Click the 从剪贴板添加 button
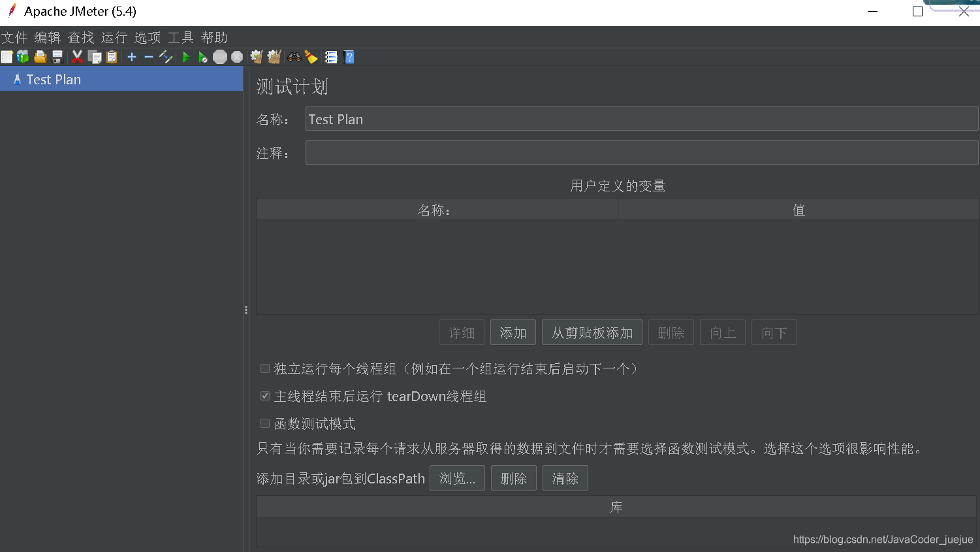 point(592,333)
